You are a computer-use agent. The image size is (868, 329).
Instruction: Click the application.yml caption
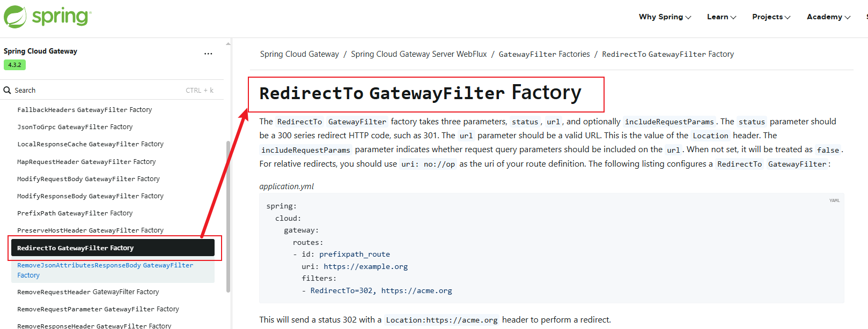tap(286, 186)
